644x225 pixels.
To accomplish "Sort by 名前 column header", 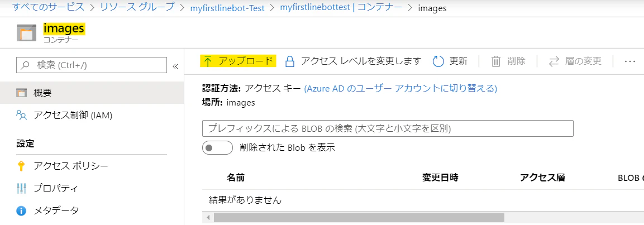I will (x=236, y=178).
